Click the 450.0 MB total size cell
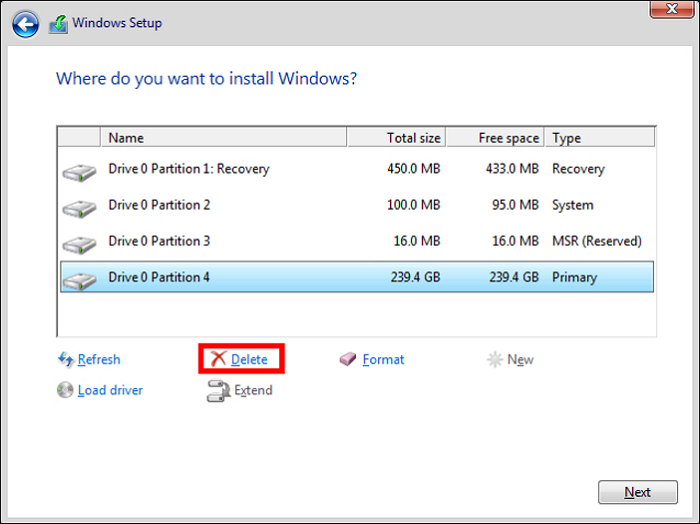 coord(413,169)
